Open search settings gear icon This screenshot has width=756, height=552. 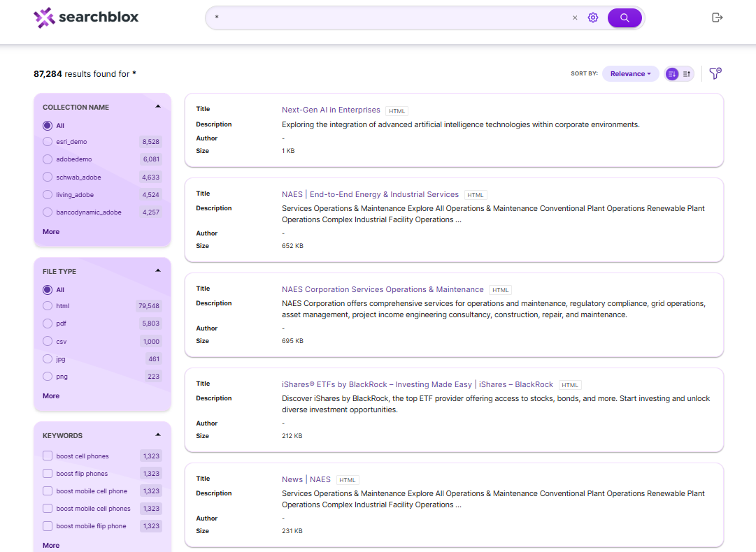coord(593,18)
